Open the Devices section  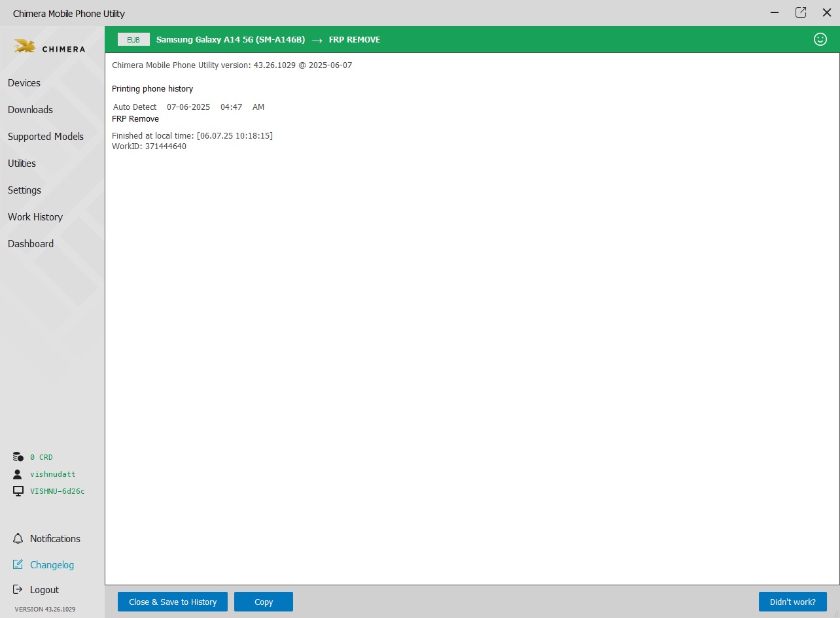[x=24, y=83]
